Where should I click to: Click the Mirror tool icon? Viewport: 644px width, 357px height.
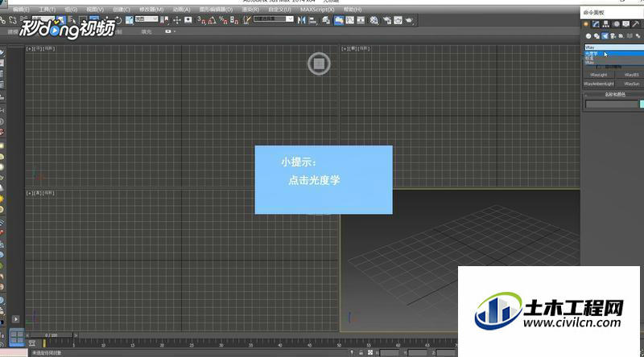tap(301, 19)
